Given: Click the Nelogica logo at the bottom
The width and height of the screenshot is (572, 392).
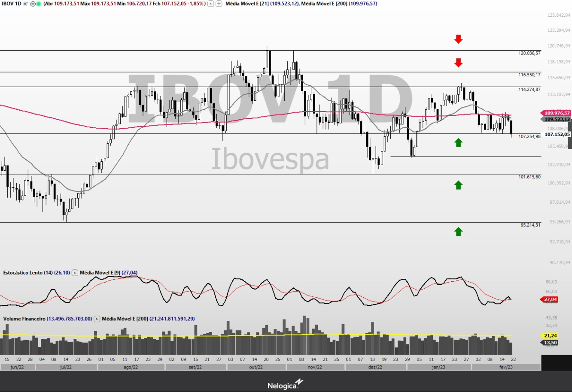Looking at the screenshot, I should point(286,384).
